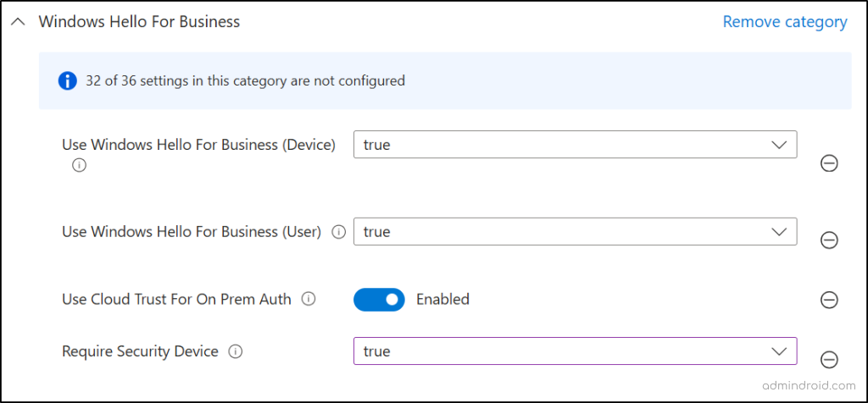Select the Require Security Device label text

[x=140, y=351]
